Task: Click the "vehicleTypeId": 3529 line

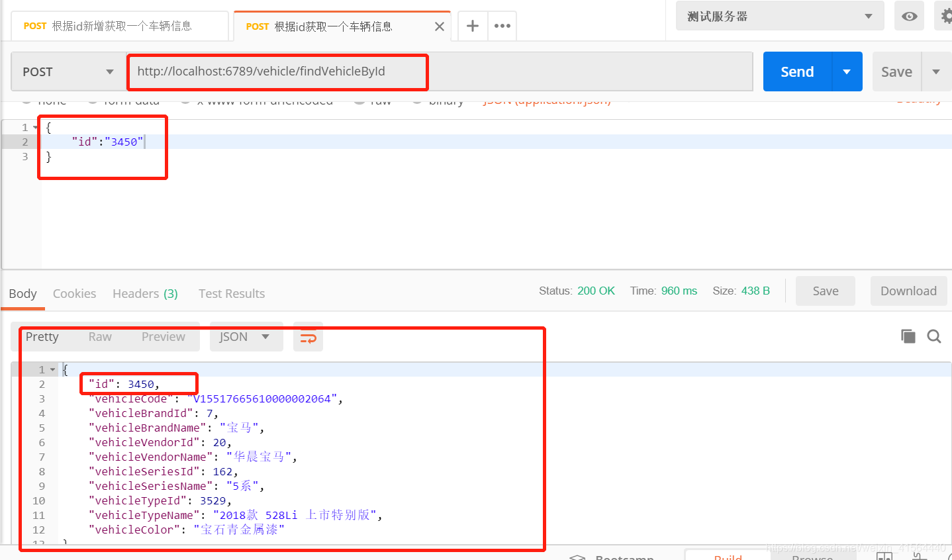Action: click(160, 500)
